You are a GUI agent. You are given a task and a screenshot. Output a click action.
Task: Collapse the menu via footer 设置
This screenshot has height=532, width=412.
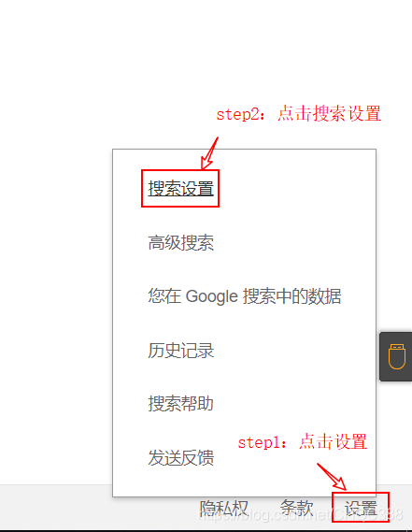(x=361, y=509)
